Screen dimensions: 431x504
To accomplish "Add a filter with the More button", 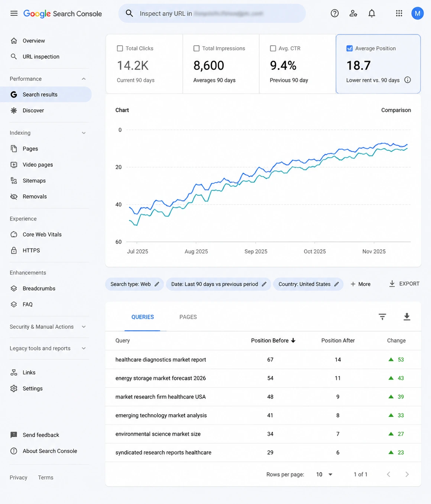I will 360,284.
